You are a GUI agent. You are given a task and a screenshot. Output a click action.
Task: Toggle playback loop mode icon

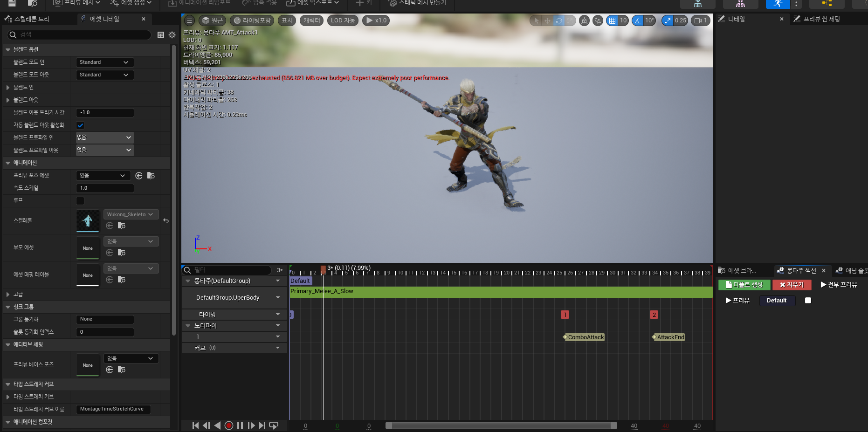pos(274,425)
